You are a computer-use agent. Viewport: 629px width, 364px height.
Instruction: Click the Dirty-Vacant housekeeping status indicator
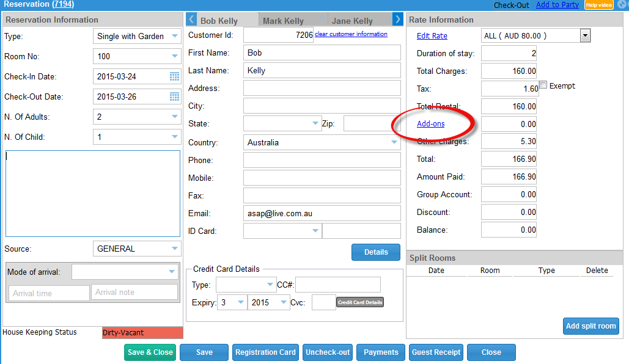142,333
